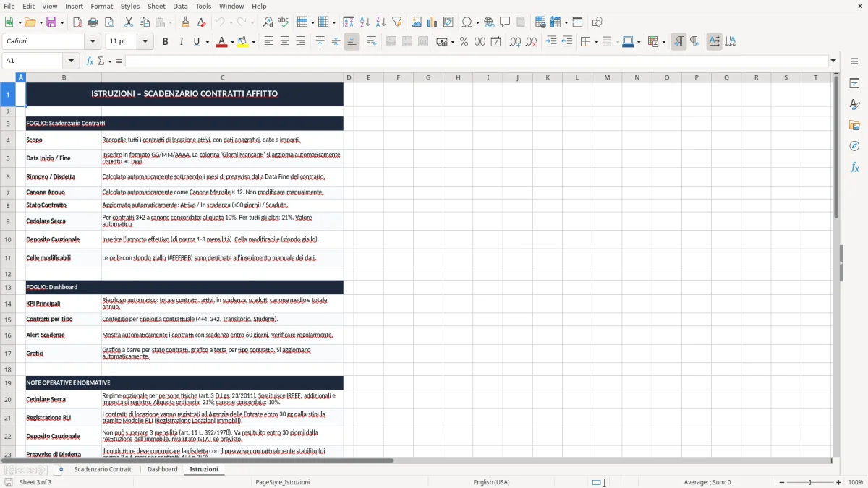Open the Function Wizard fx
The image size is (868, 488).
click(x=90, y=61)
